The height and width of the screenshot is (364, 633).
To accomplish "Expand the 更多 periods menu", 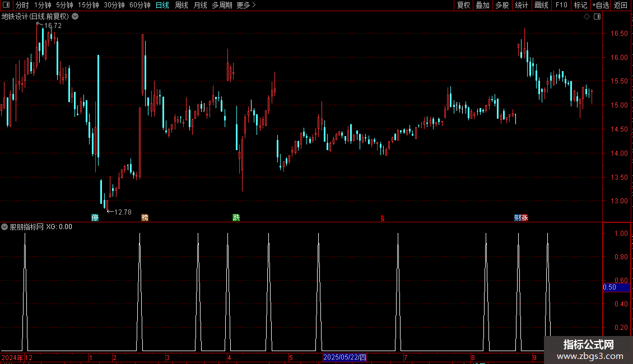I will [x=246, y=5].
